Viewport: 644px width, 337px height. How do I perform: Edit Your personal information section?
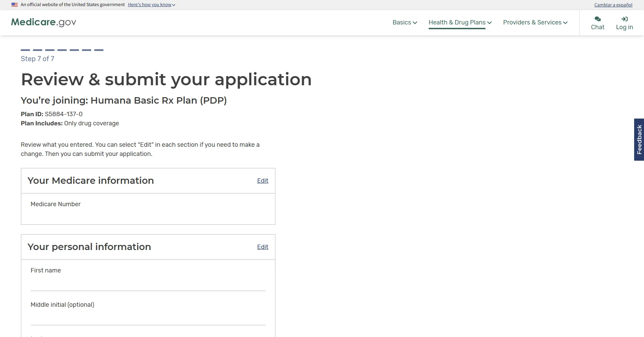point(263,247)
